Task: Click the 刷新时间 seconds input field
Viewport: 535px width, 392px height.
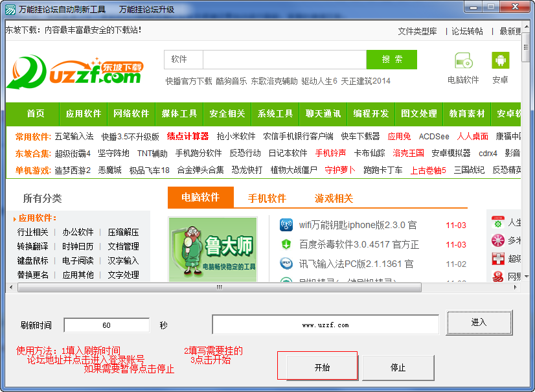Action: coord(106,325)
